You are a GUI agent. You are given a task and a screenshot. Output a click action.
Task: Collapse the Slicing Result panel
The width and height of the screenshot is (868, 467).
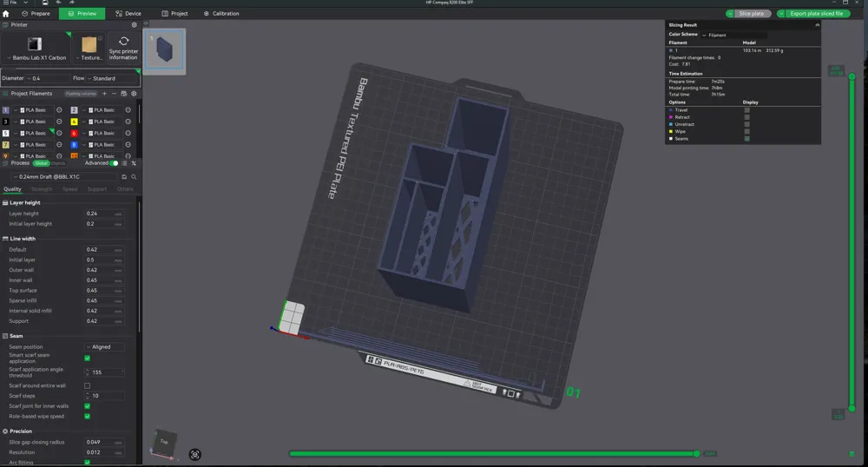[817, 25]
